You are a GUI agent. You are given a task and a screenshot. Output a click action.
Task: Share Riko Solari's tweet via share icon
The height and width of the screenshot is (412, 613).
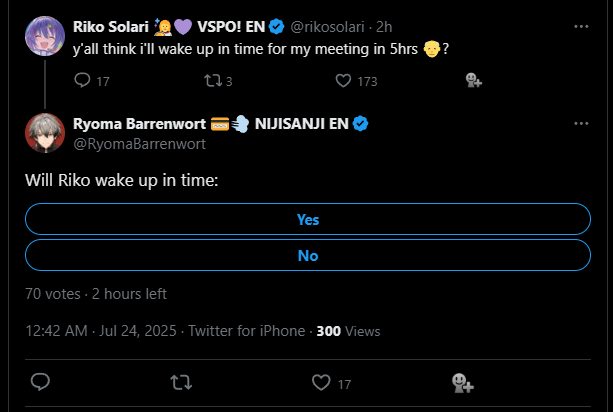[474, 81]
